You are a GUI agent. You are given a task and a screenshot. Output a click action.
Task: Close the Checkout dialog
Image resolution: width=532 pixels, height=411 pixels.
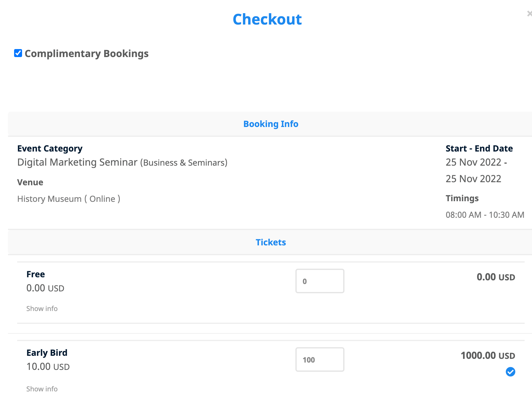coord(528,13)
